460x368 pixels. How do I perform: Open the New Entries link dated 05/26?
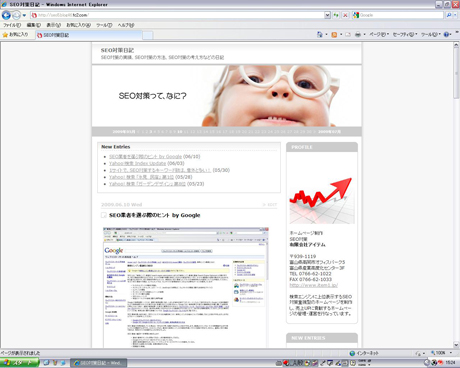pyautogui.click(x=141, y=177)
